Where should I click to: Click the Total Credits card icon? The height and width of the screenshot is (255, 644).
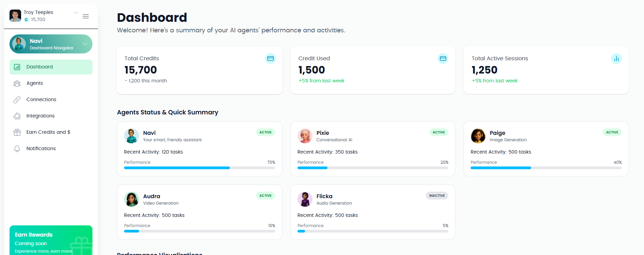pos(270,59)
